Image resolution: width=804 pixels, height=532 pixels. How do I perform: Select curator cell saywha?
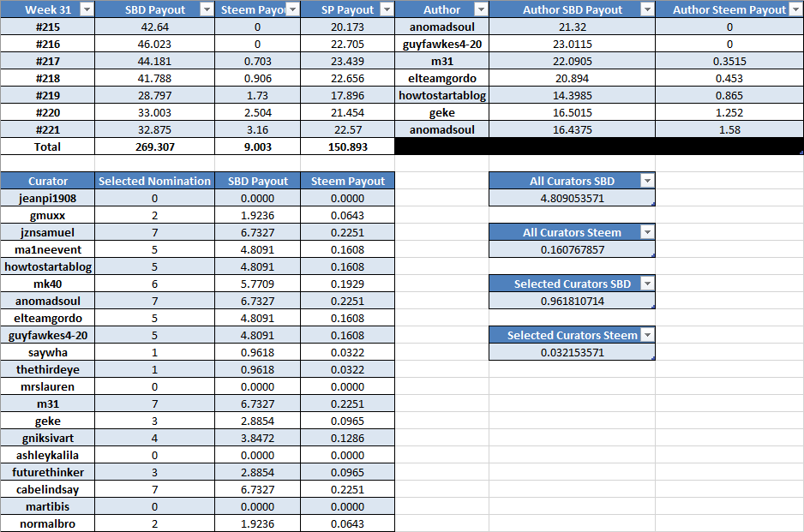(48, 353)
